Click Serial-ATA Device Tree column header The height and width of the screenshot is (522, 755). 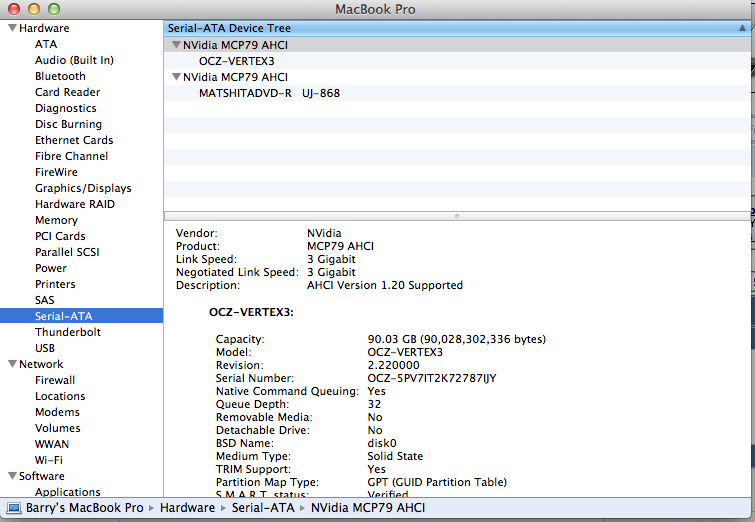point(456,28)
